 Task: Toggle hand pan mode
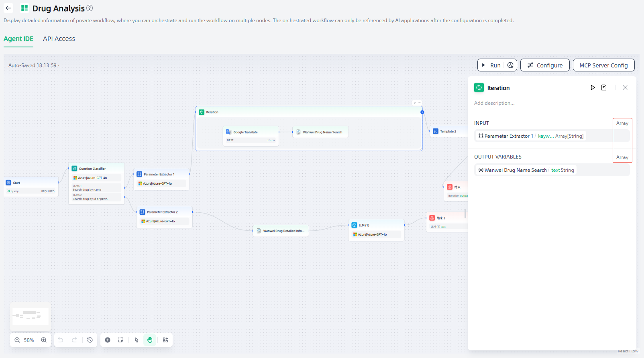[150, 340]
